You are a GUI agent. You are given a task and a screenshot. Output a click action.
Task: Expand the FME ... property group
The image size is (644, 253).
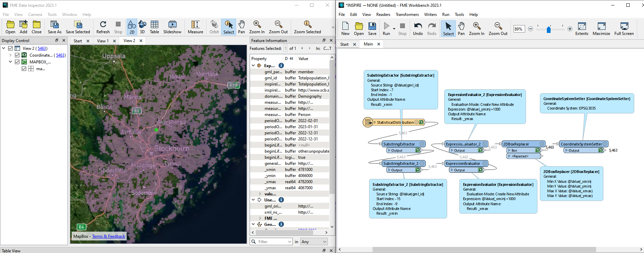260,218
